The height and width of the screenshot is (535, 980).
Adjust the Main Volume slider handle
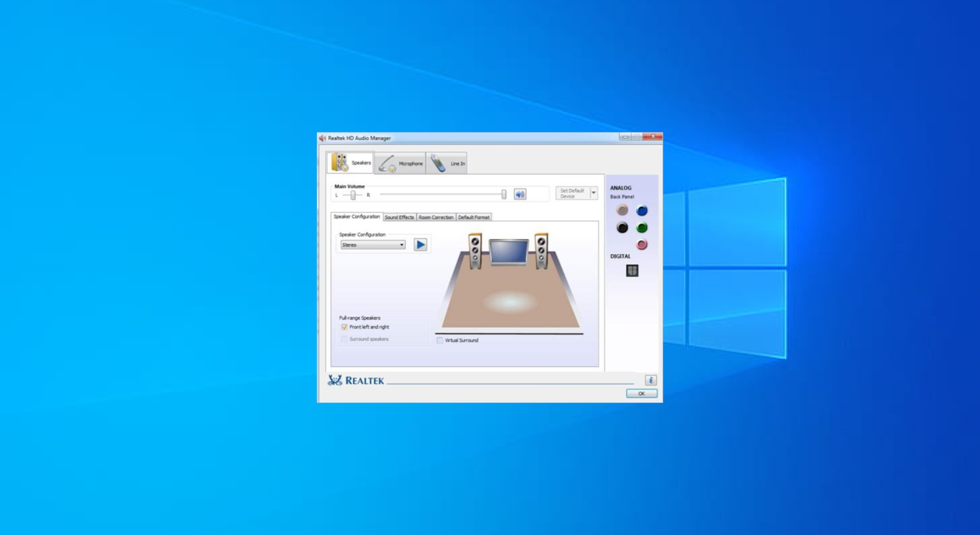[x=504, y=194]
